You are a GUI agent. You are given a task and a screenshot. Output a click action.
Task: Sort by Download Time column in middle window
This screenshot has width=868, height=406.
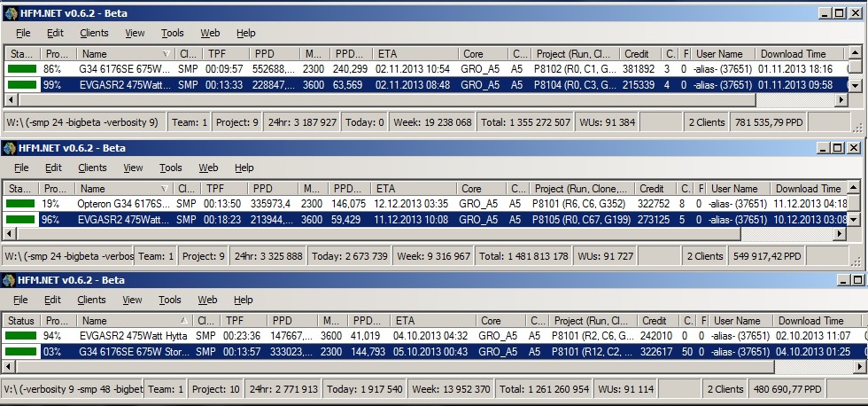[x=808, y=189]
